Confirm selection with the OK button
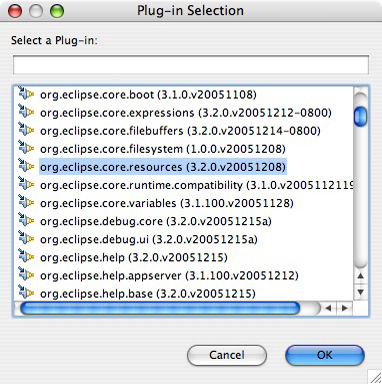Screen dimensions: 382x384 point(325,355)
